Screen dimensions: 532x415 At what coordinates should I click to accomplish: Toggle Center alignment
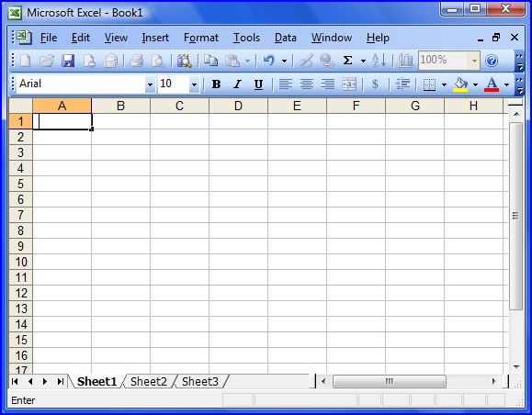point(307,84)
